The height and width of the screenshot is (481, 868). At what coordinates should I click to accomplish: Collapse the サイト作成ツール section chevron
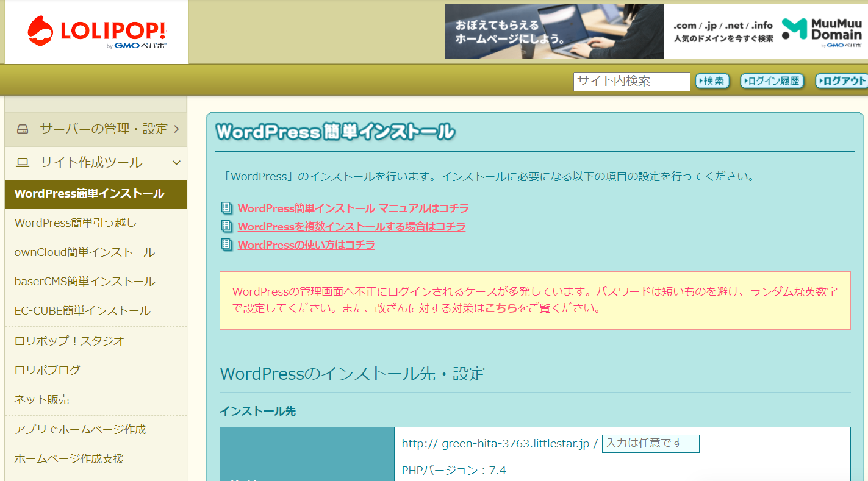[176, 162]
